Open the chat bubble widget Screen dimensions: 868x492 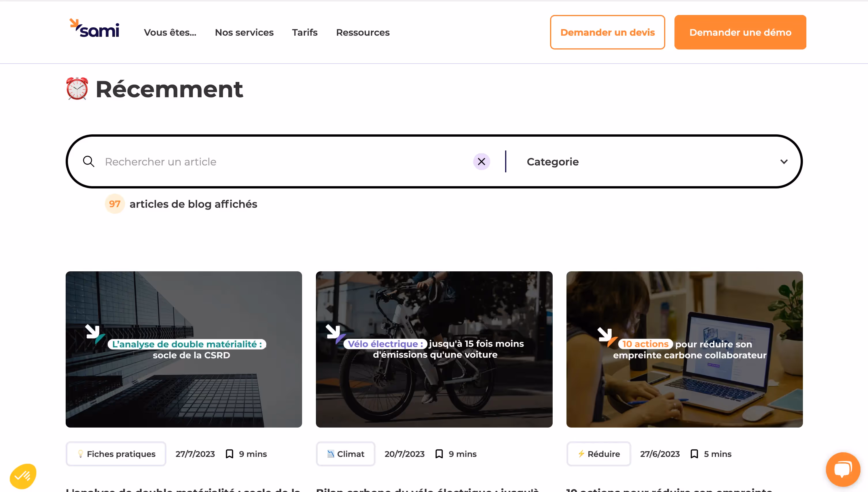pyautogui.click(x=843, y=469)
